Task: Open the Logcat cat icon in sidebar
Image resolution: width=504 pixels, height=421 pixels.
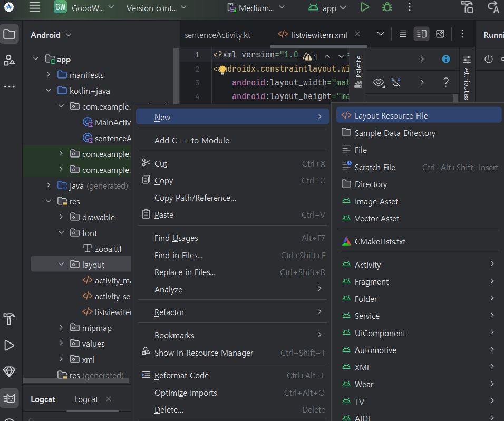Action: [x=9, y=398]
